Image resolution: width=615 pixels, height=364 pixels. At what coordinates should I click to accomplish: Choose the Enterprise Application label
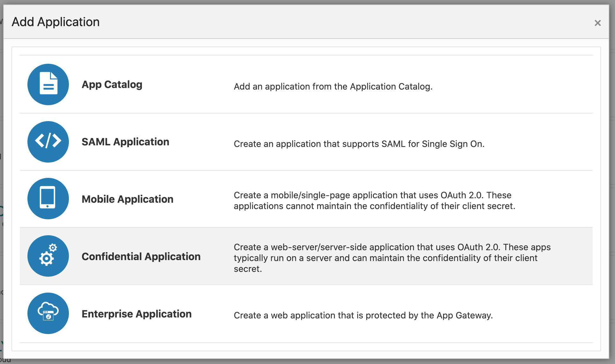[137, 314]
